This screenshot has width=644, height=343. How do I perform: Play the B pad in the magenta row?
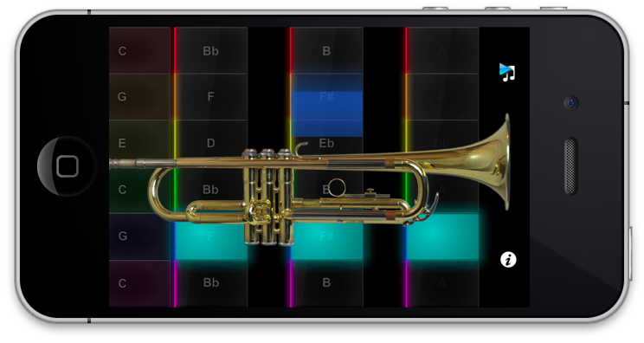click(x=327, y=283)
